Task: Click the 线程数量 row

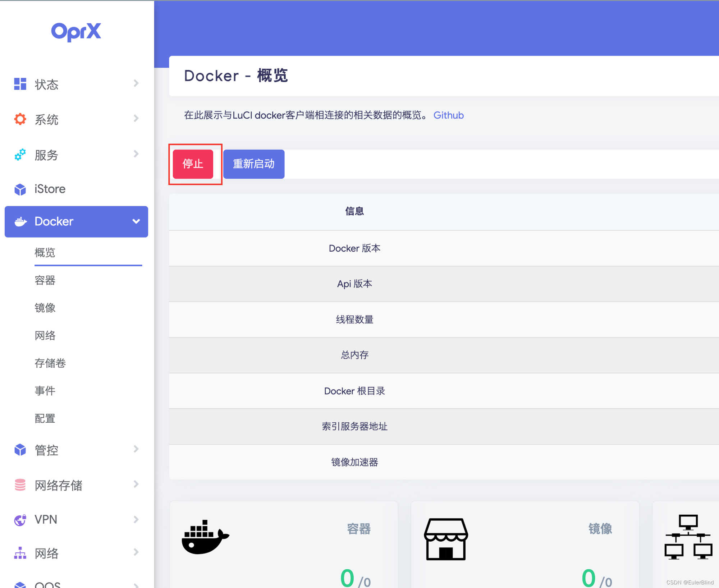Action: pos(444,320)
